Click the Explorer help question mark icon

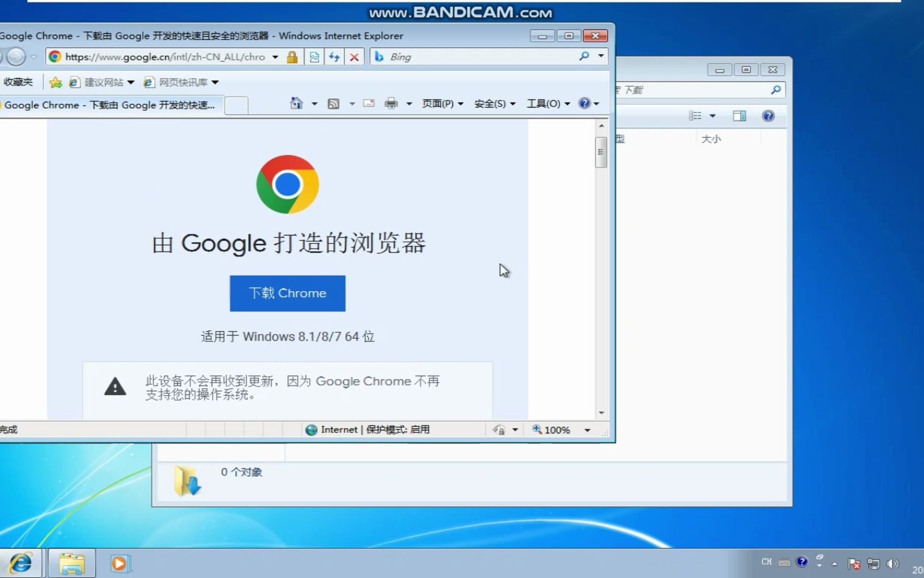pos(768,116)
